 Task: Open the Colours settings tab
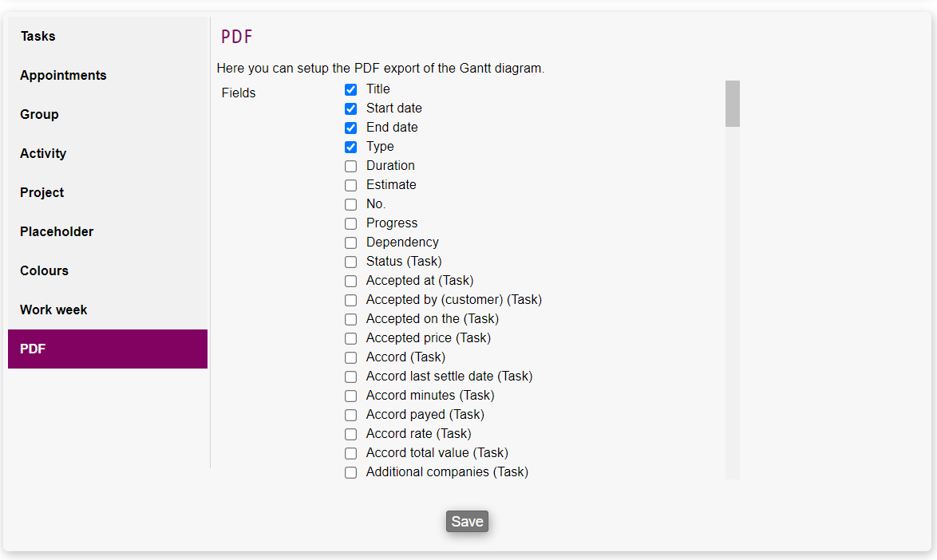tap(108, 271)
